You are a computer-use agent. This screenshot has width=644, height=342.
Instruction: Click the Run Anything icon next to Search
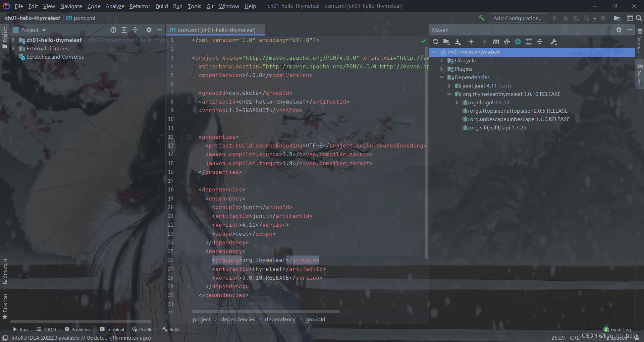pyautogui.click(x=630, y=18)
